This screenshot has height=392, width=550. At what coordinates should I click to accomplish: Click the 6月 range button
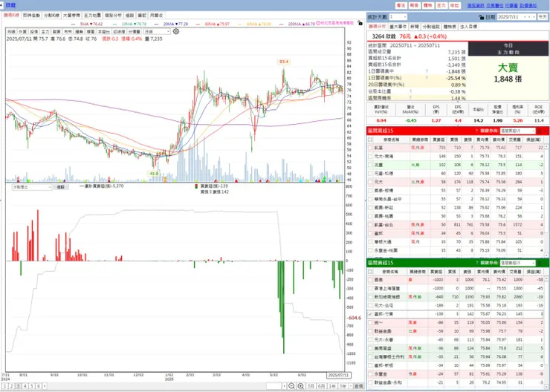(x=321, y=386)
